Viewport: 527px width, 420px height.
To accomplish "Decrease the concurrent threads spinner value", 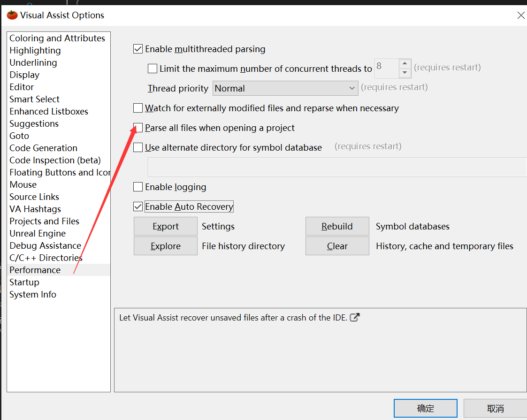I will click(x=405, y=73).
